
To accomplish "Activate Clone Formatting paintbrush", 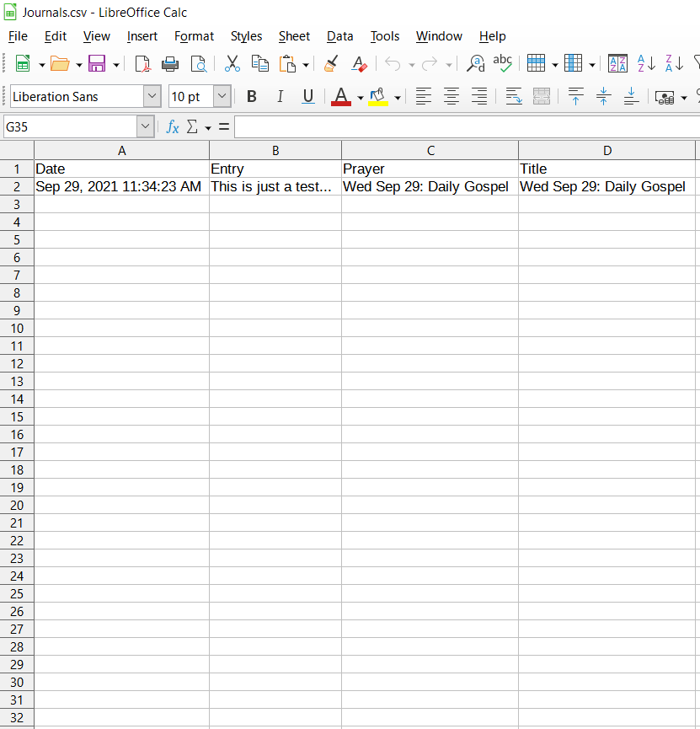I will click(x=331, y=64).
